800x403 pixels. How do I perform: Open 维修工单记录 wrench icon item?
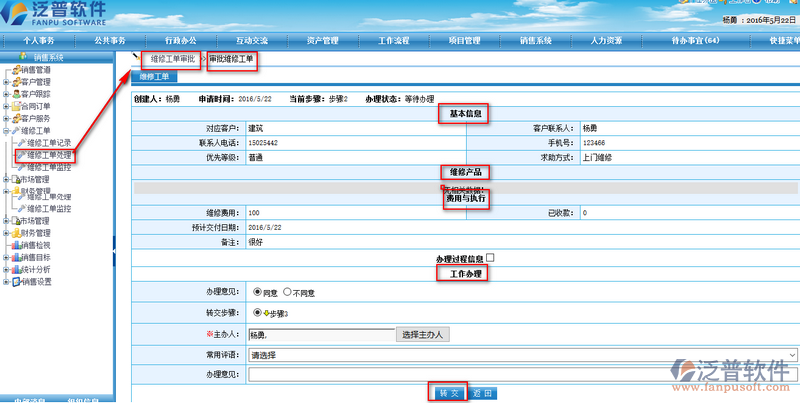coord(22,143)
